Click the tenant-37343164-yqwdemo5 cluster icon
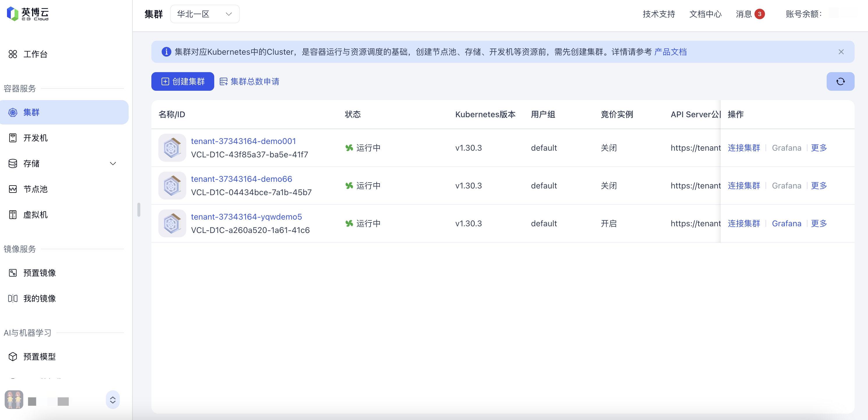Screen dimensions: 868x420 172,223
